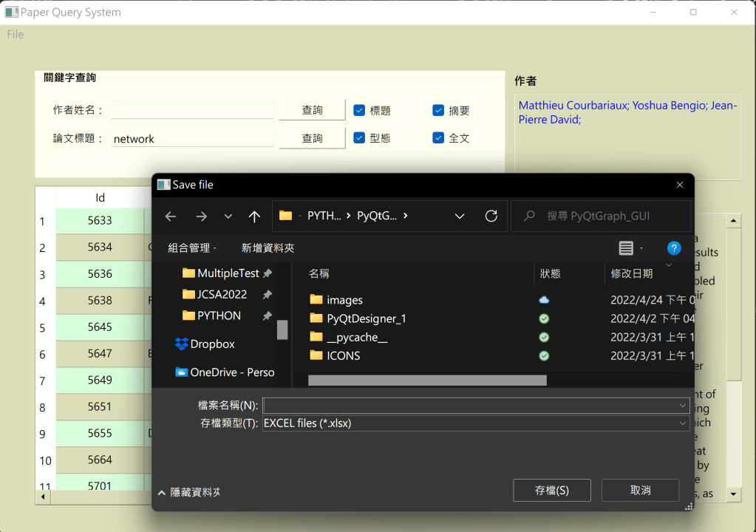Click the back arrow in Save dialog
This screenshot has height=532, width=756.
pos(171,216)
